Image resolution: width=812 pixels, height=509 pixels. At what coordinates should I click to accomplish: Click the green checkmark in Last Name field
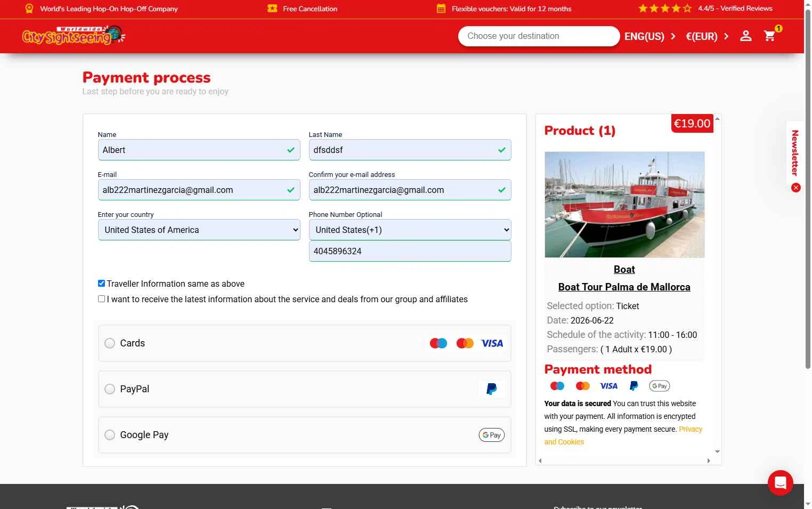click(x=502, y=150)
